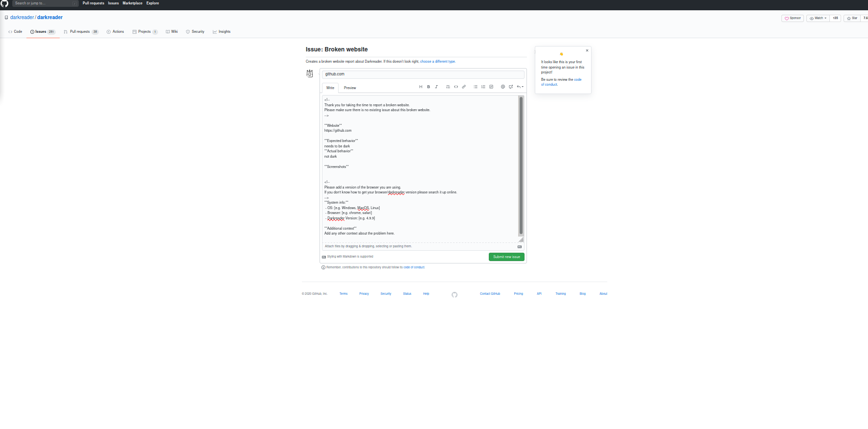The width and height of the screenshot is (868, 429).
Task: Open the Code tab of the repository
Action: click(x=15, y=32)
